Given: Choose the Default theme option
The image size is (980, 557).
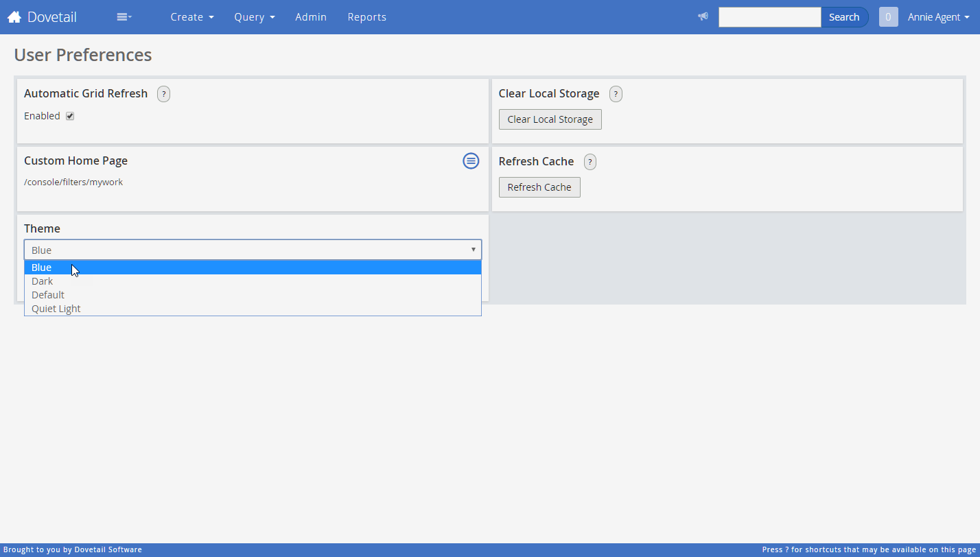Looking at the screenshot, I should coord(253,295).
